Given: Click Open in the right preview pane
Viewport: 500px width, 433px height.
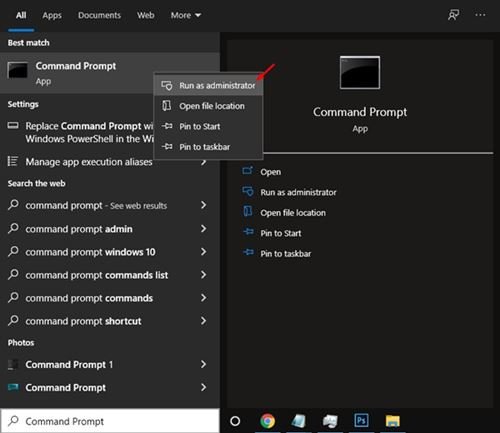Looking at the screenshot, I should tap(270, 172).
